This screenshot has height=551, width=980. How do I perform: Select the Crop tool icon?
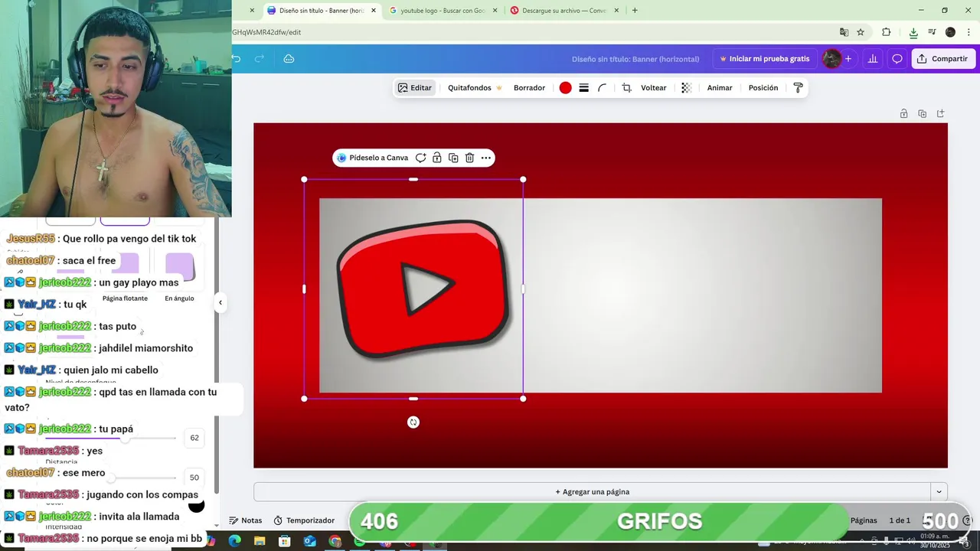[626, 88]
